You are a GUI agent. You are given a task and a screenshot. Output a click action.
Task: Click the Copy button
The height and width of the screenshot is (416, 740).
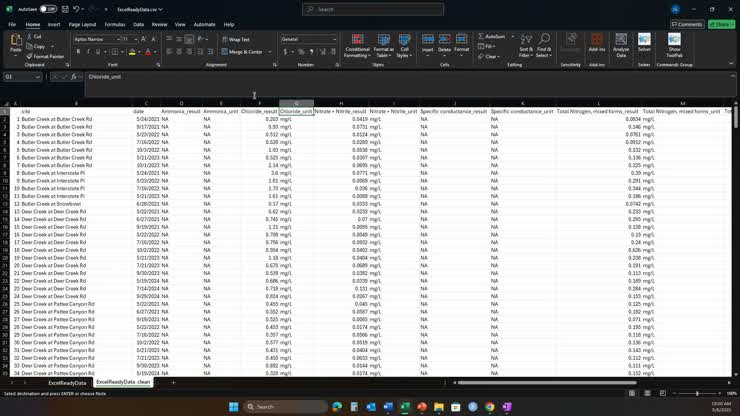36,46
